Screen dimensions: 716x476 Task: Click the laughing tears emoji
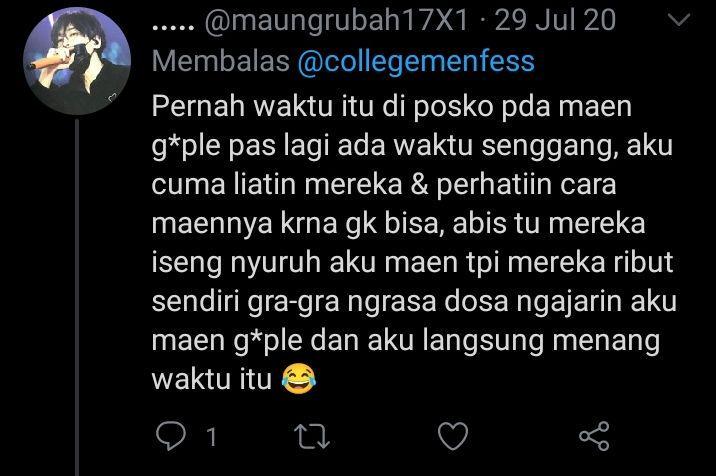coord(299,379)
